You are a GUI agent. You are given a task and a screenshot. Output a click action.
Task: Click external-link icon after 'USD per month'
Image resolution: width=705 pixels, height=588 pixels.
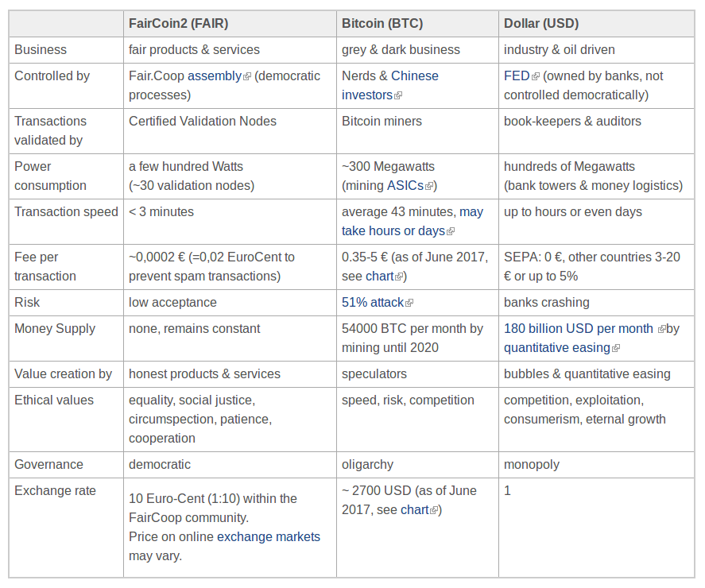tap(661, 330)
